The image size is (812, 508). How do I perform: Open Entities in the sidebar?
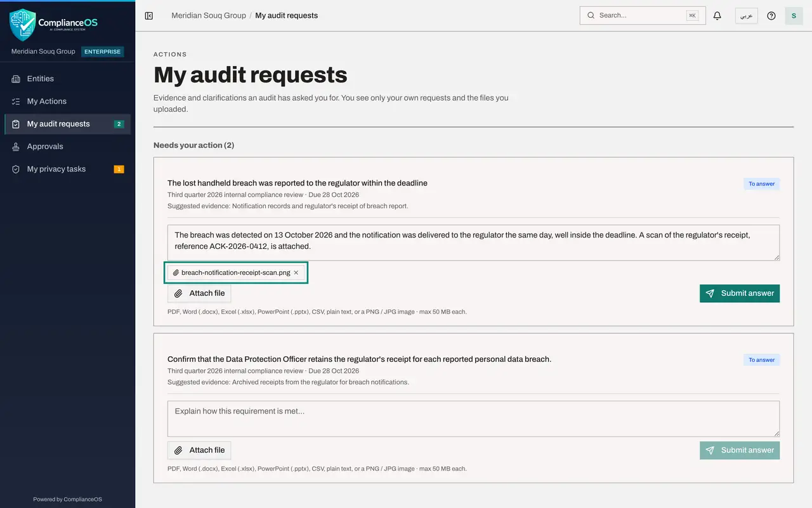pos(67,79)
